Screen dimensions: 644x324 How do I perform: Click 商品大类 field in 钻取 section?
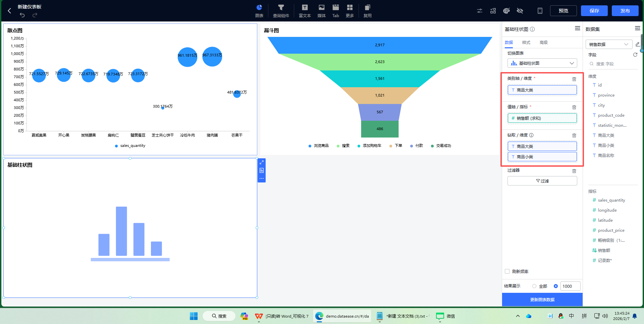click(x=542, y=146)
